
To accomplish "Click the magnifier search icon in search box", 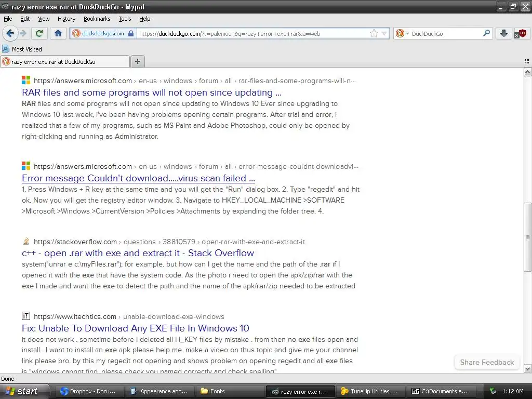I will pyautogui.click(x=486, y=33).
